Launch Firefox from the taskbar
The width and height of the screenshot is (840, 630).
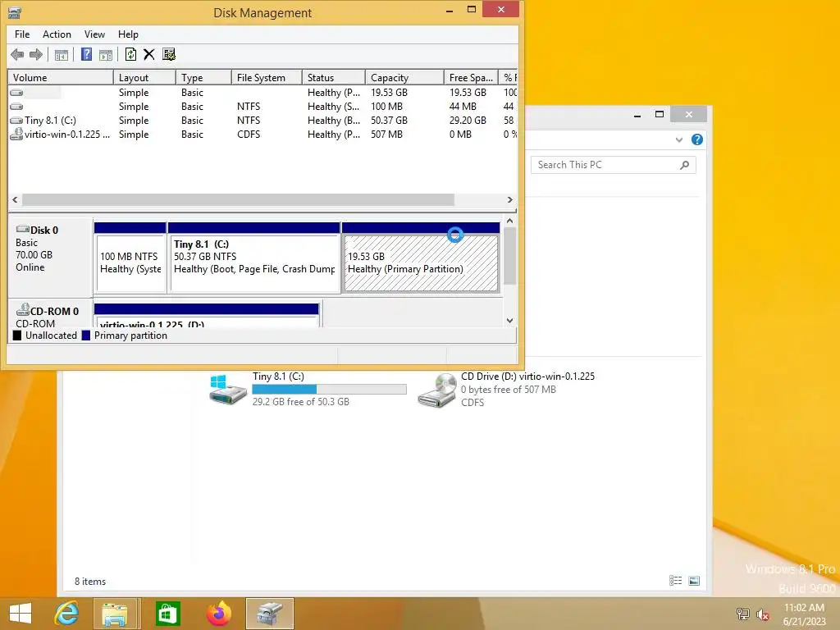coord(218,614)
